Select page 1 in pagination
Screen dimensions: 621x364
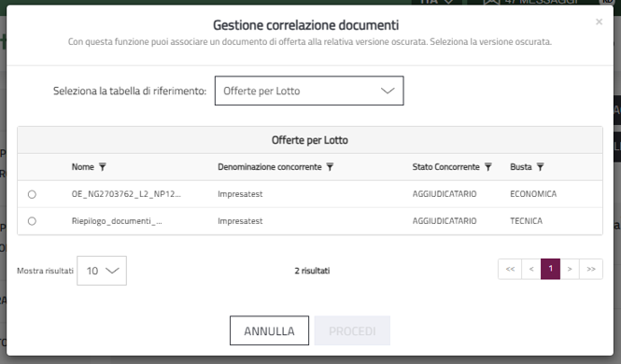[x=551, y=269]
